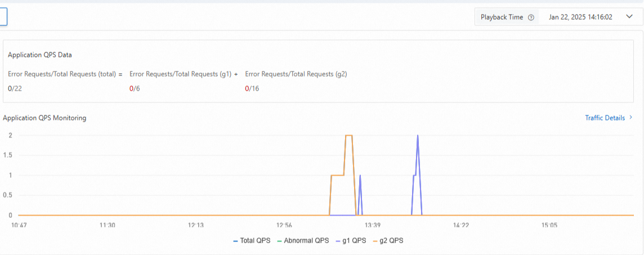Click the g2 QPS plateau at value 1
The width and height of the screenshot is (644, 255).
[x=337, y=175]
